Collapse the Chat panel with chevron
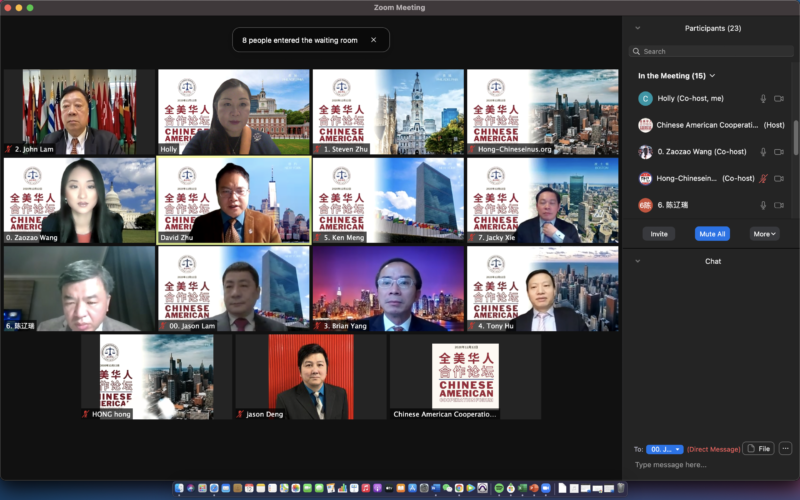 tap(638, 261)
